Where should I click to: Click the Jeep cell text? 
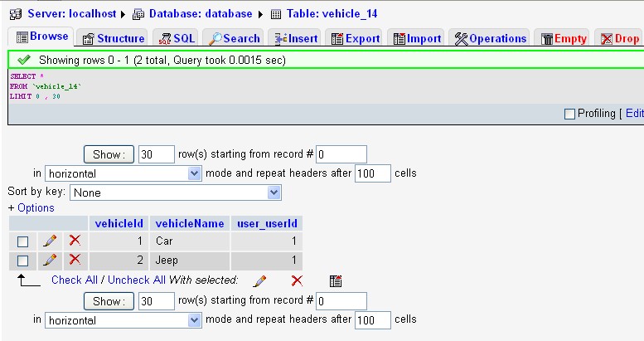click(x=167, y=261)
